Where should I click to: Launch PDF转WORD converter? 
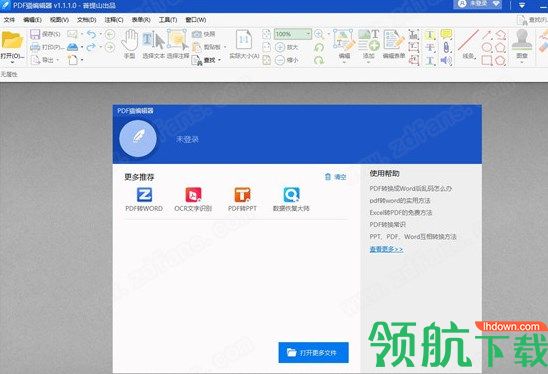point(144,199)
